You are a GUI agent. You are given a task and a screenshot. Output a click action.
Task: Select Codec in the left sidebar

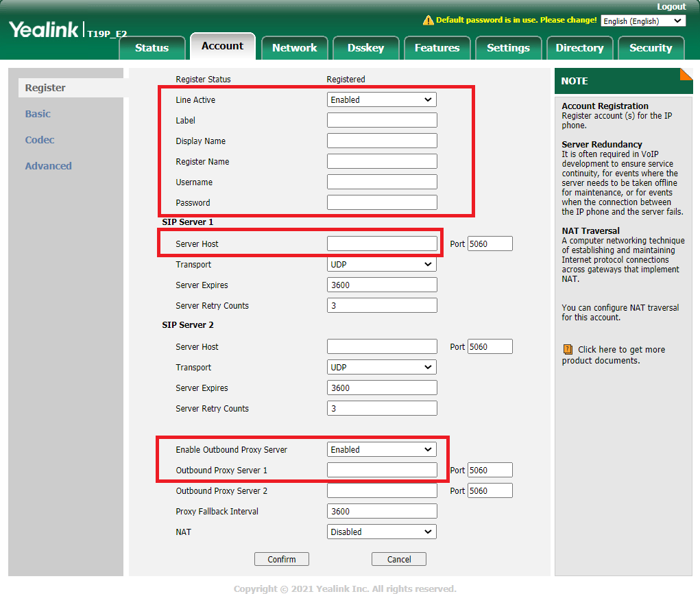[40, 140]
